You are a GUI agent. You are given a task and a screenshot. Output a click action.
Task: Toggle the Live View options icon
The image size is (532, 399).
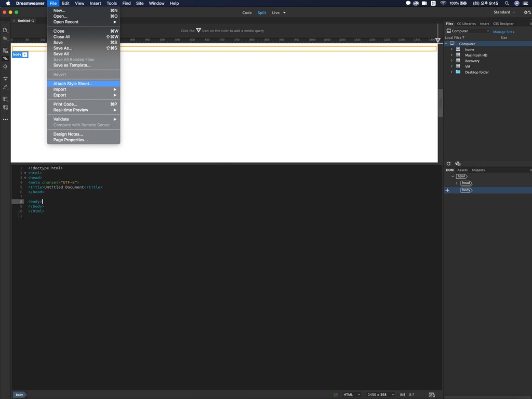click(x=5, y=50)
